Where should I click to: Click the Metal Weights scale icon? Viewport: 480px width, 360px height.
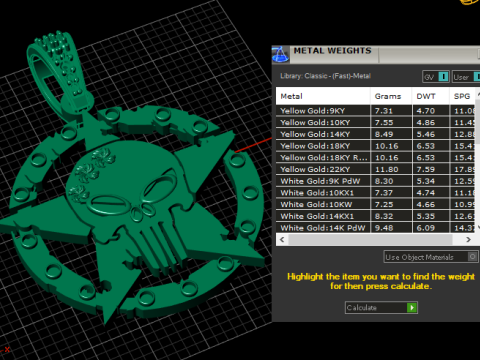click(x=280, y=54)
